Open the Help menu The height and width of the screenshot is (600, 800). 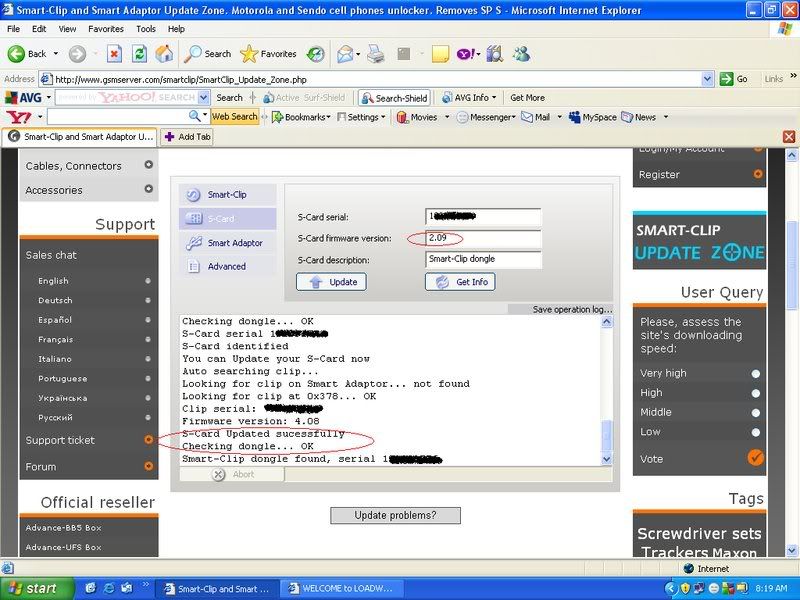[x=176, y=29]
